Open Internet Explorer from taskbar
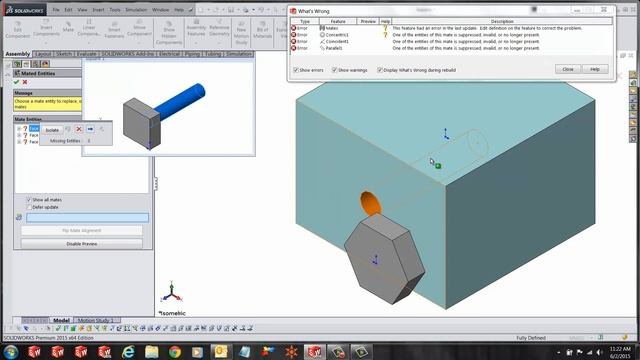This screenshot has width=640, height=360. click(x=128, y=352)
